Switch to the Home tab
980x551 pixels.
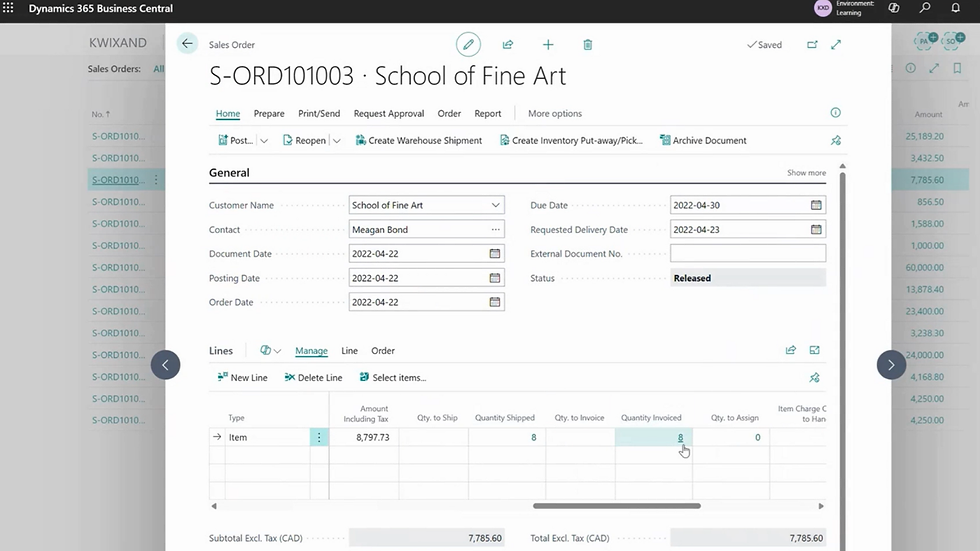tap(228, 114)
